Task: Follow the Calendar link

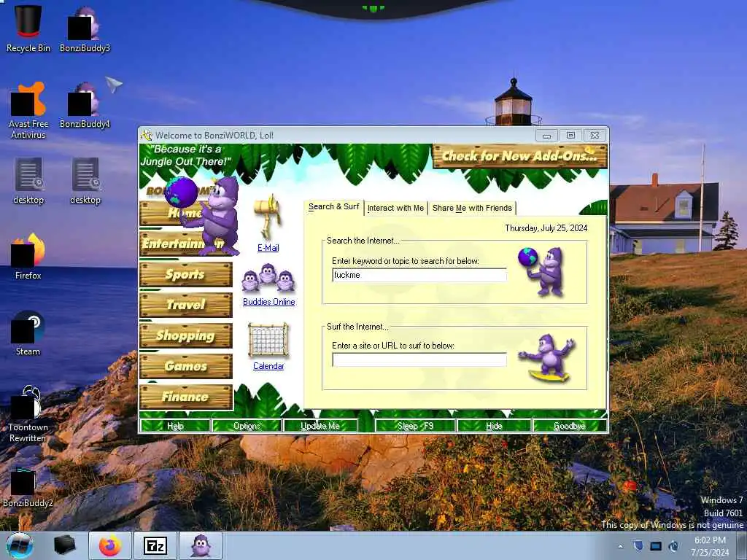Action: [268, 366]
